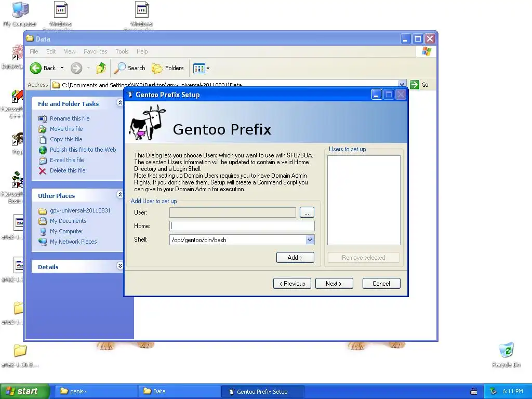Open the Edit menu

(x=51, y=51)
